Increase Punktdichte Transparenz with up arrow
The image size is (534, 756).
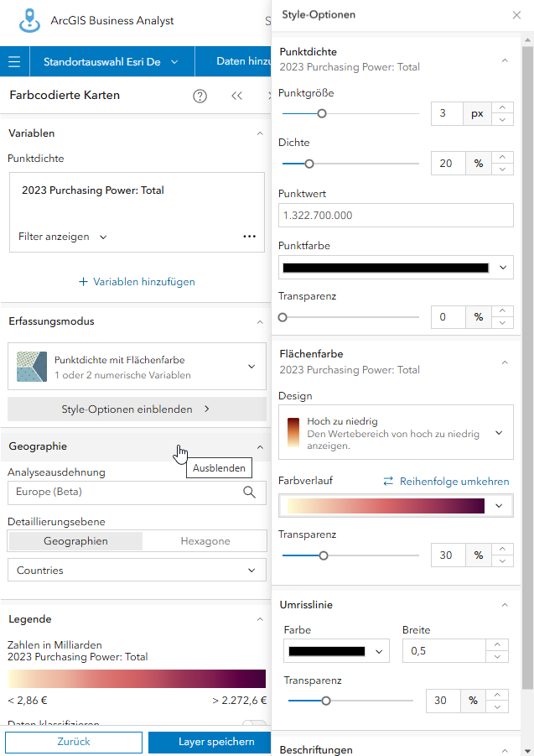point(502,311)
